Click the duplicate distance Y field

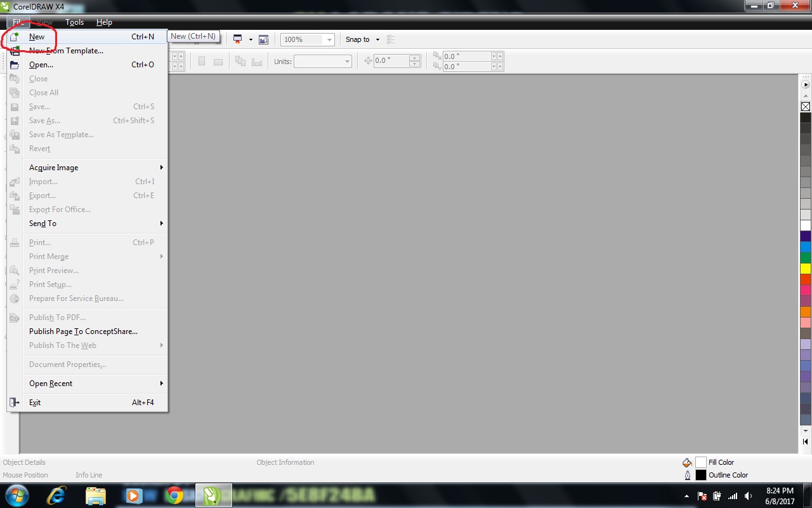pyautogui.click(x=467, y=66)
